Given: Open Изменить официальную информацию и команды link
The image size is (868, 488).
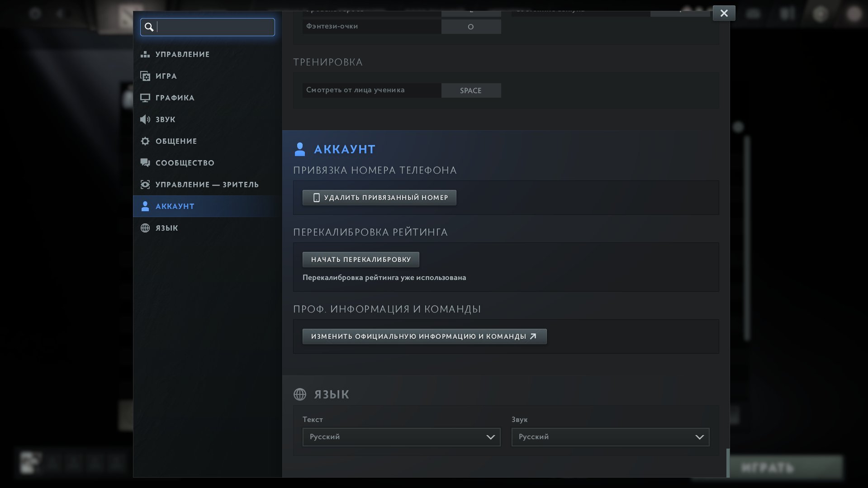Looking at the screenshot, I should click(x=424, y=336).
